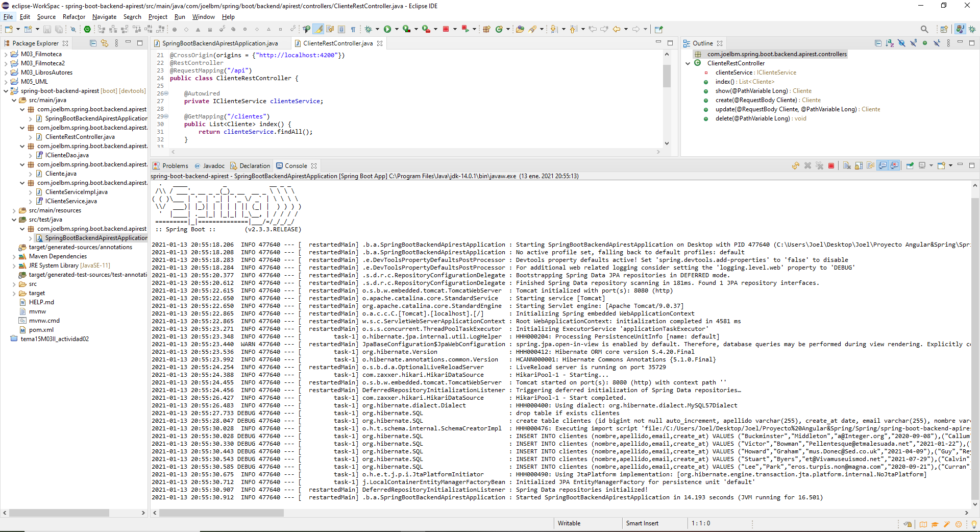Click the green Spring Boot dashboard power icon

pos(87,29)
